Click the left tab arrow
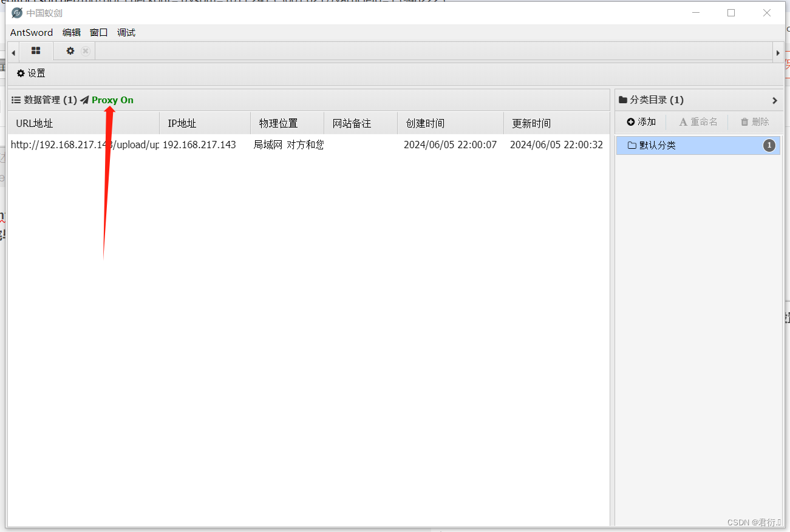 tap(13, 53)
